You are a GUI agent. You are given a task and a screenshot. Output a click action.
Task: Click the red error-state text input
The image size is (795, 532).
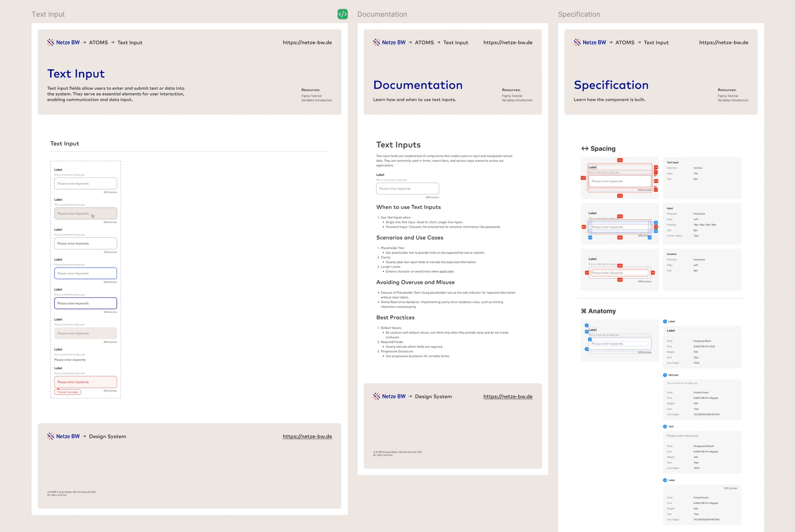(85, 382)
